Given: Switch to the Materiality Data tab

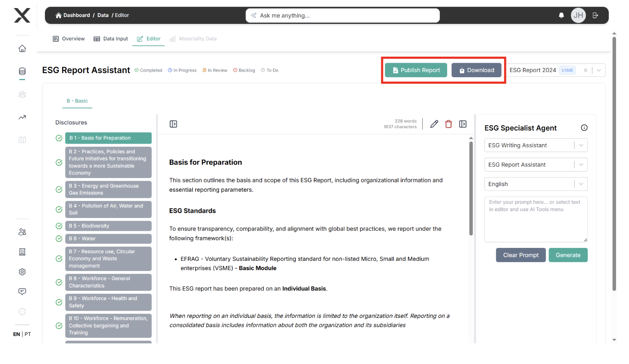Looking at the screenshot, I should coord(193,39).
